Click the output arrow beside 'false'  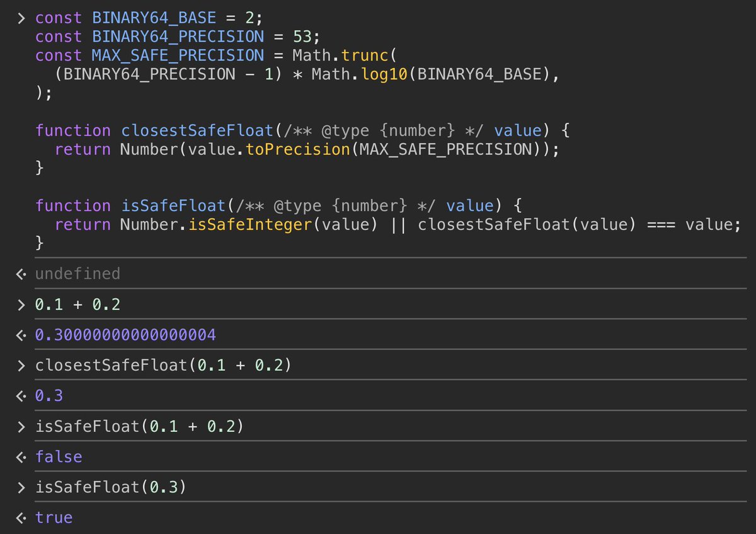click(21, 457)
